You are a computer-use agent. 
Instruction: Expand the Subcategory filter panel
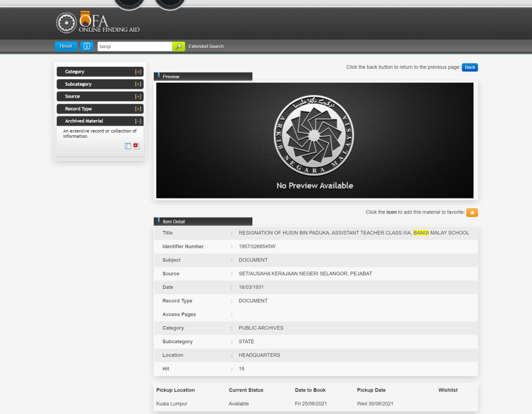(100, 84)
